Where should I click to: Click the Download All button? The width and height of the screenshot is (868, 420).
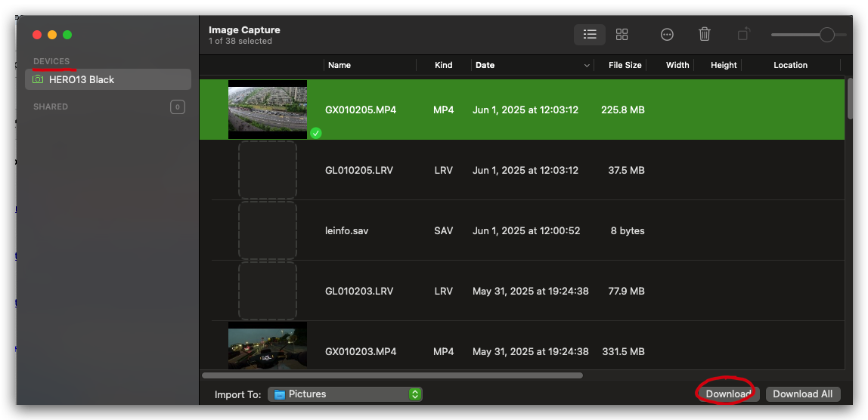tap(803, 394)
